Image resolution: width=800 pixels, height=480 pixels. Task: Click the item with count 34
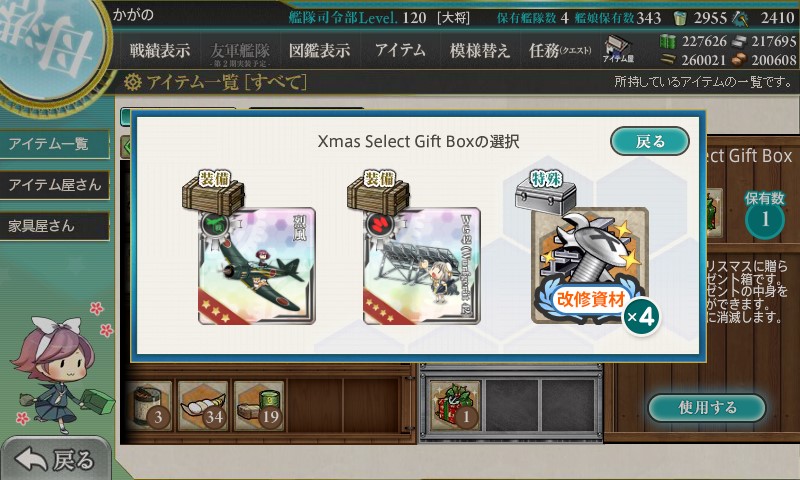pyautogui.click(x=204, y=406)
